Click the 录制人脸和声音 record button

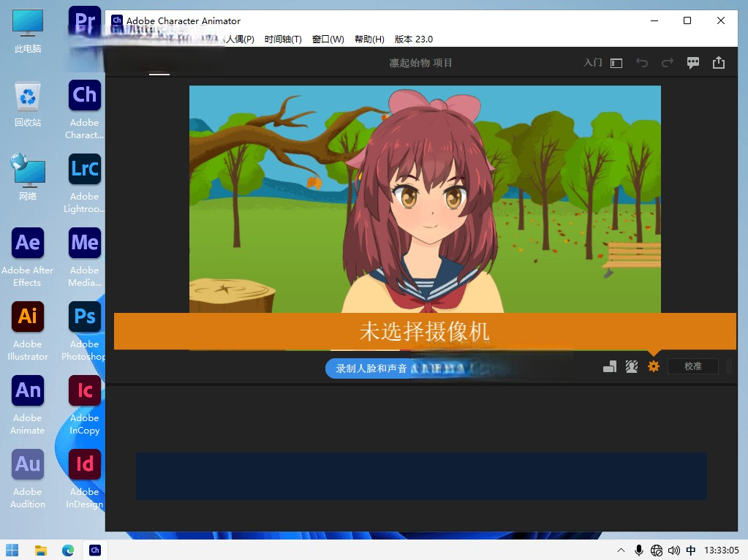tap(371, 368)
